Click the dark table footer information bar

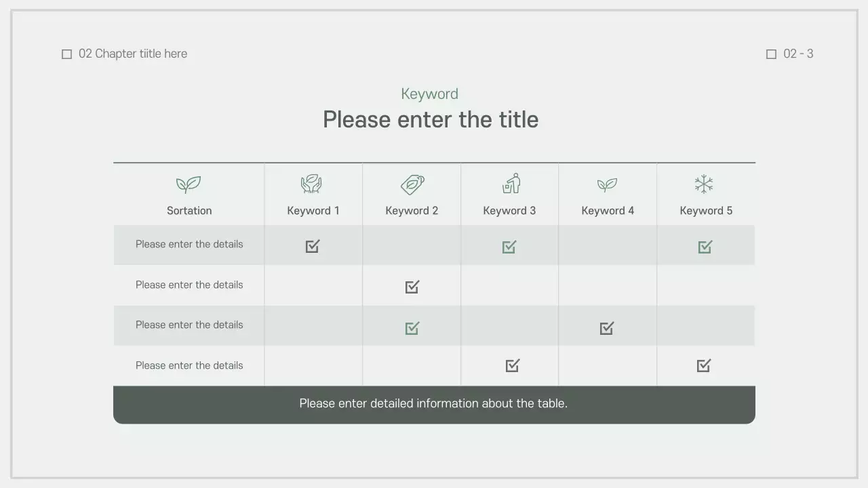434,404
